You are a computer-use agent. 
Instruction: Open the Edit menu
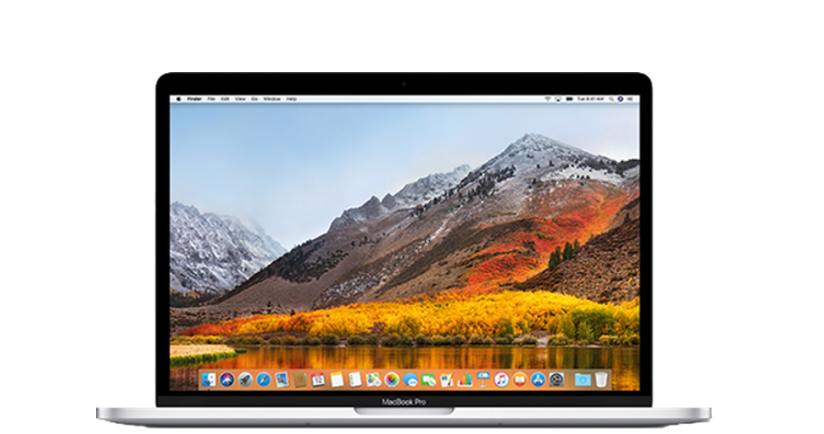(x=225, y=99)
